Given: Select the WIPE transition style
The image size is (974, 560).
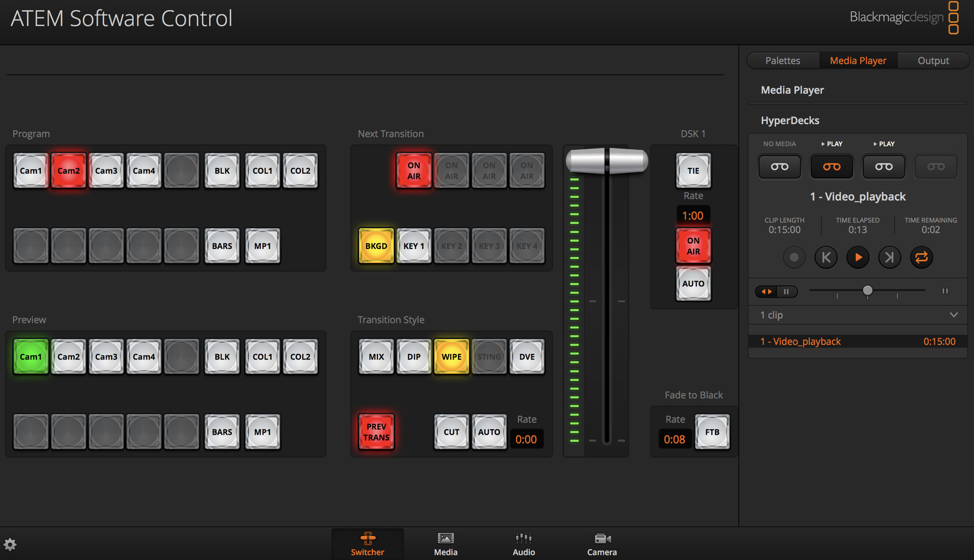Looking at the screenshot, I should (451, 356).
